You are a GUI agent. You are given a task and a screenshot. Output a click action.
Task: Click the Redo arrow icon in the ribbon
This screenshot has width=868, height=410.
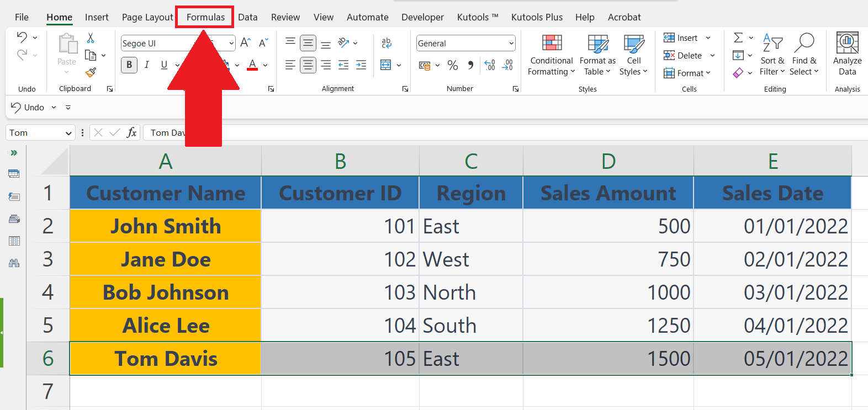(x=22, y=55)
